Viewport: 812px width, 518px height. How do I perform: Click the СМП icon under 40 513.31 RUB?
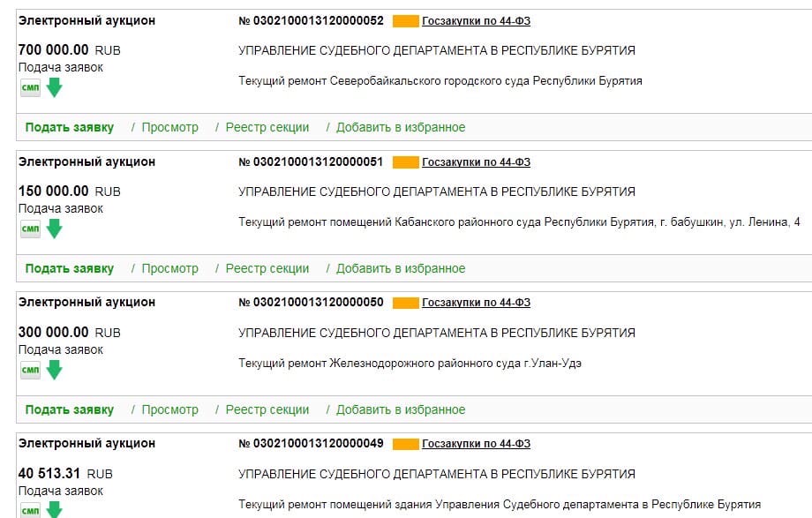(x=30, y=510)
